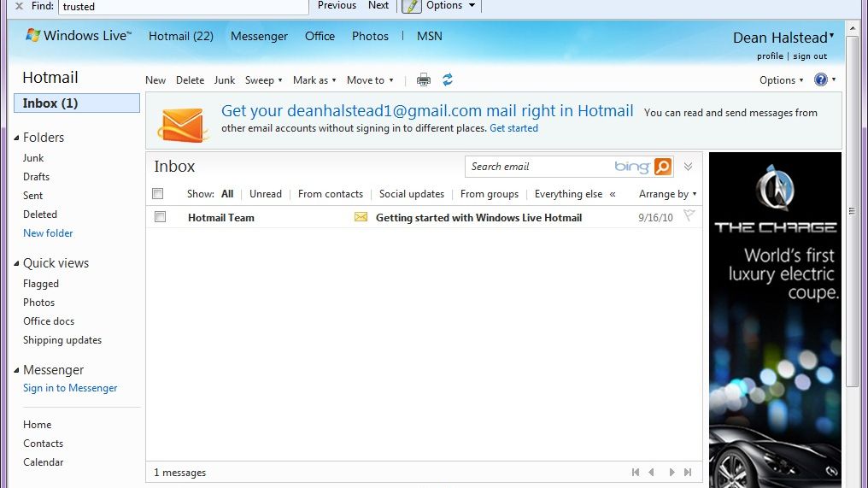The width and height of the screenshot is (868, 488).
Task: Close the Find bar with the X icon
Action: point(19,6)
